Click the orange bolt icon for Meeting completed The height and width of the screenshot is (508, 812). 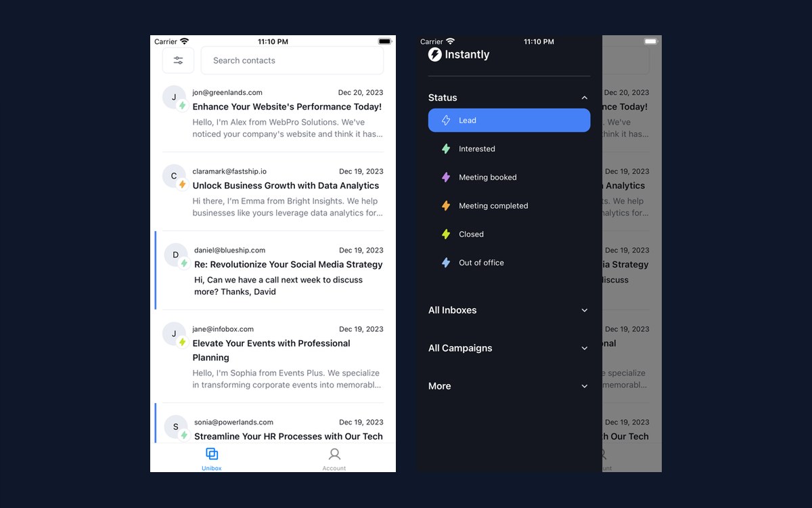[446, 206]
